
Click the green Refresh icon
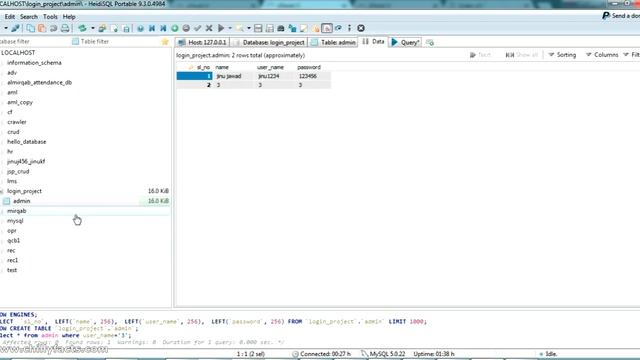(x=82, y=28)
